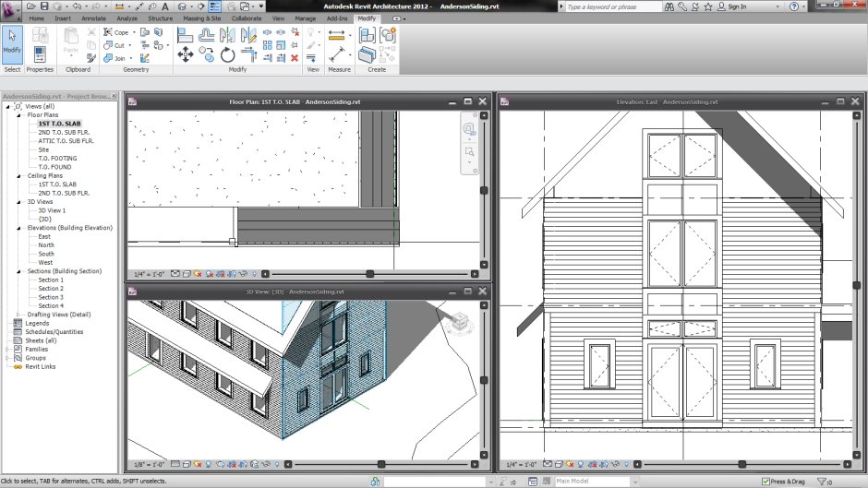Click the Steering Wheels icon in floor plan navigation bar

469,129
